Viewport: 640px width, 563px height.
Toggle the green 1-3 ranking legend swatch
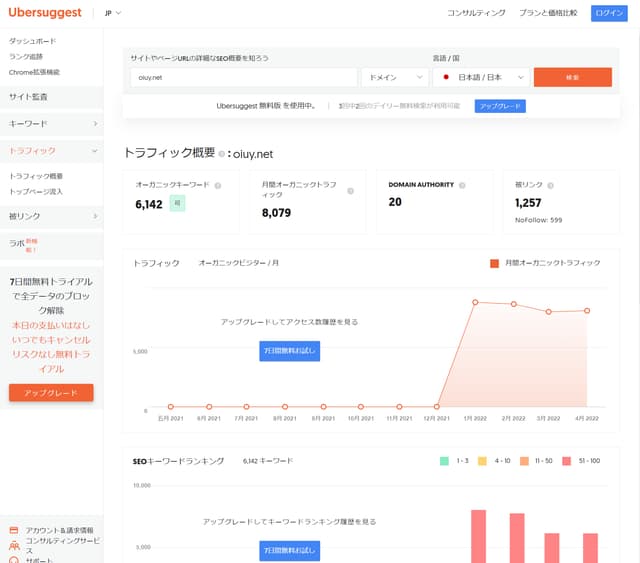click(444, 461)
